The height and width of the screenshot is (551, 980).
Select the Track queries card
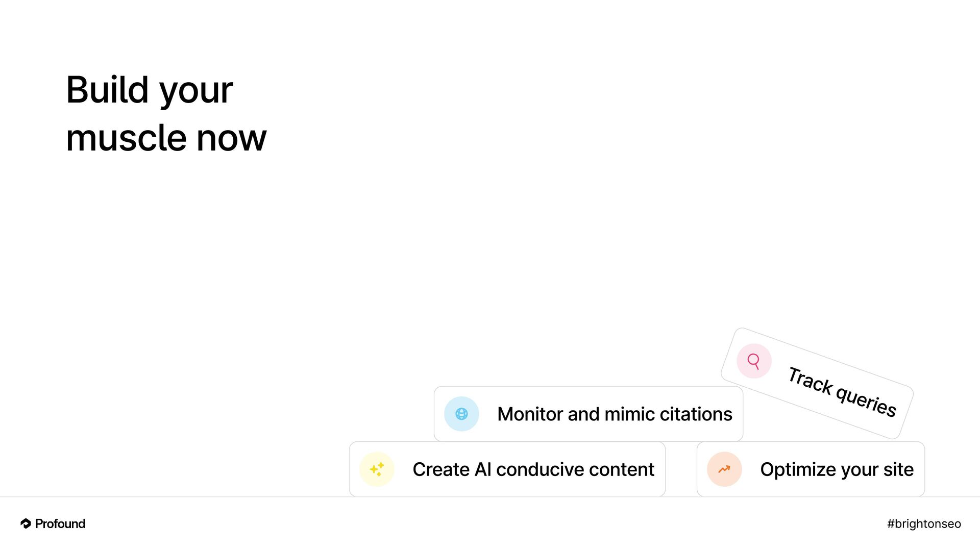[817, 383]
